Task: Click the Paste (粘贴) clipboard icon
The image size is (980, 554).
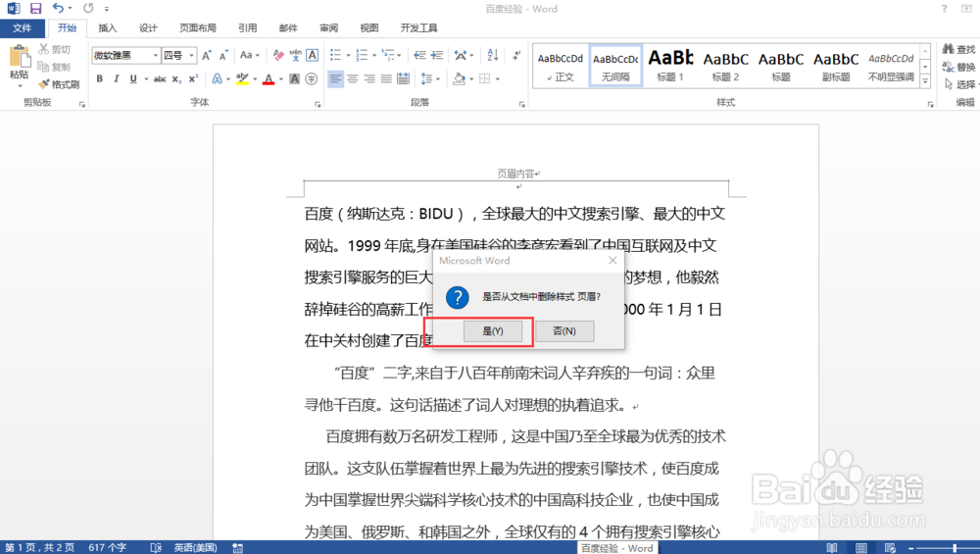Action: point(20,57)
